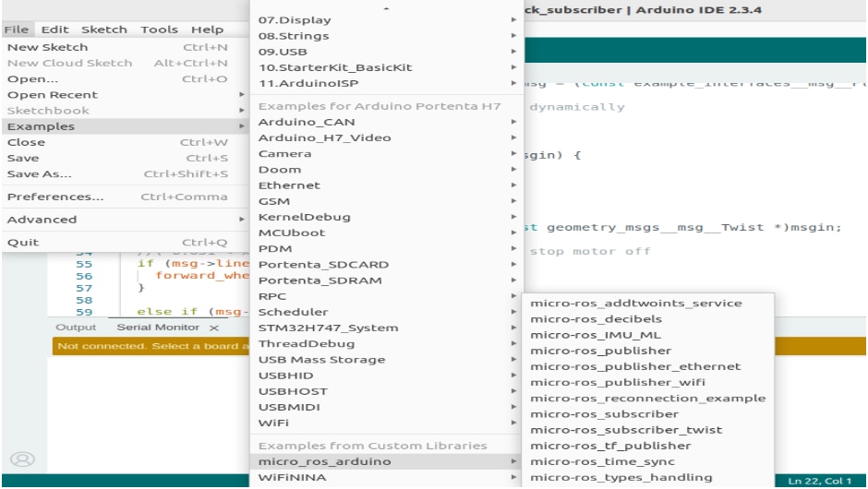The image size is (868, 489).
Task: Select New Sketch from File menu
Action: pyautogui.click(x=125, y=47)
